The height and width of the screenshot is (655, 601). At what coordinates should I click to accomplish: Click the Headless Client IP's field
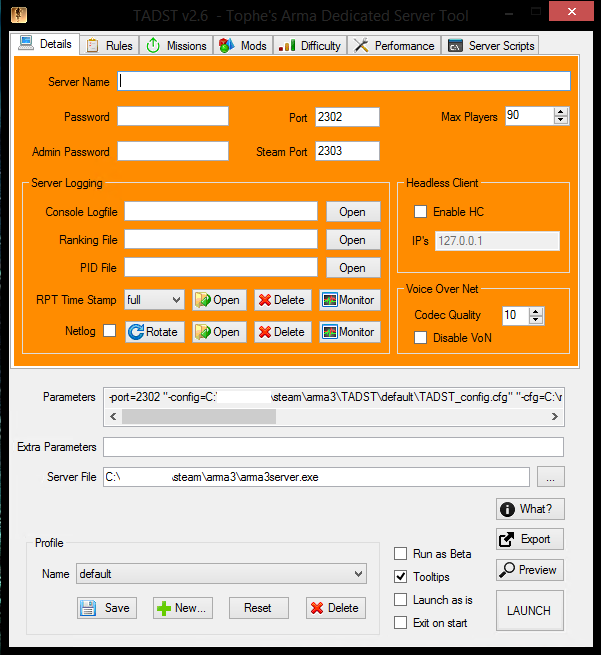pos(497,241)
